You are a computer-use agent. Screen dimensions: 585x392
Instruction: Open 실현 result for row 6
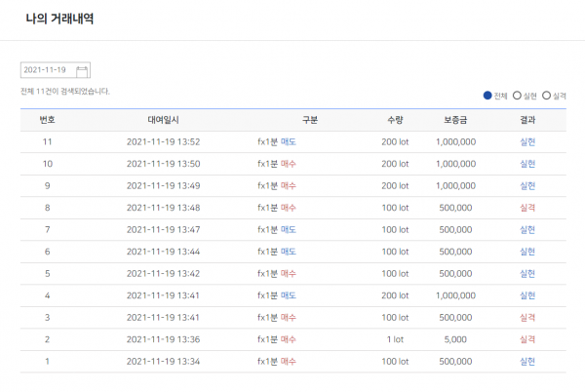(527, 252)
